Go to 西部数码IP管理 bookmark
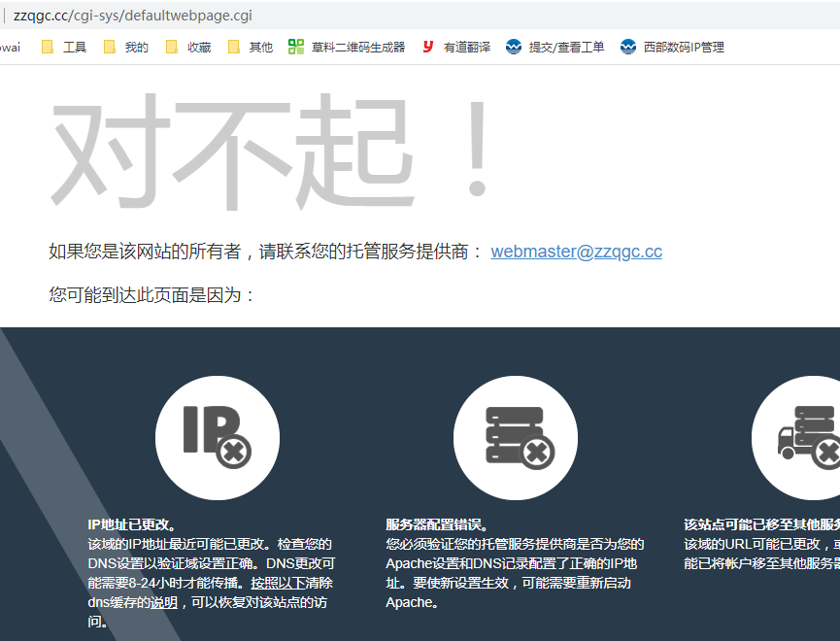Image resolution: width=840 pixels, height=641 pixels. coord(672,47)
